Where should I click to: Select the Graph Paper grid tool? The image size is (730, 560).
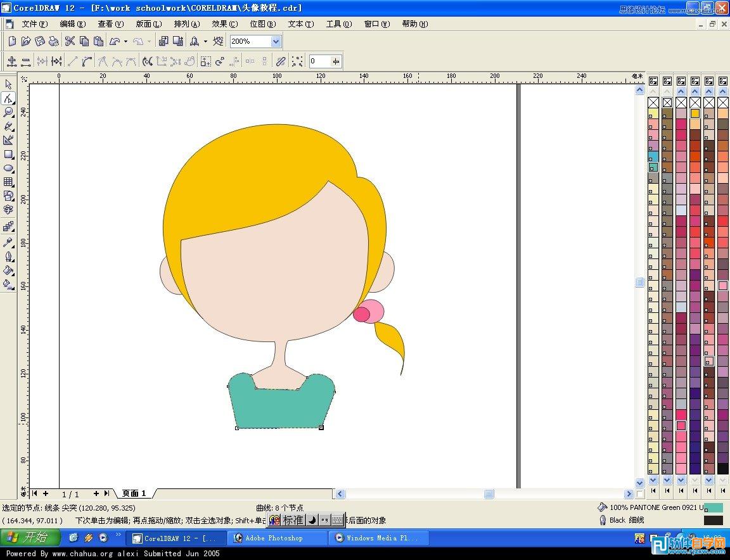click(x=8, y=182)
